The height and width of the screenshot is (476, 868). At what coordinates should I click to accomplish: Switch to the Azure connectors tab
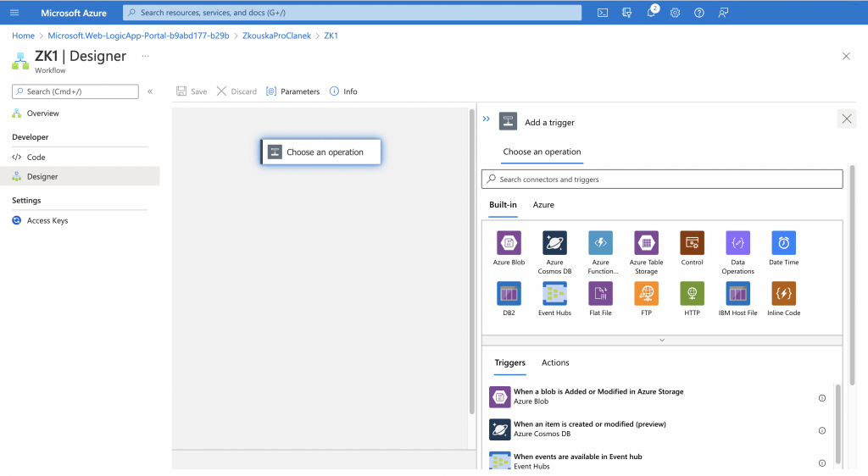coord(543,205)
